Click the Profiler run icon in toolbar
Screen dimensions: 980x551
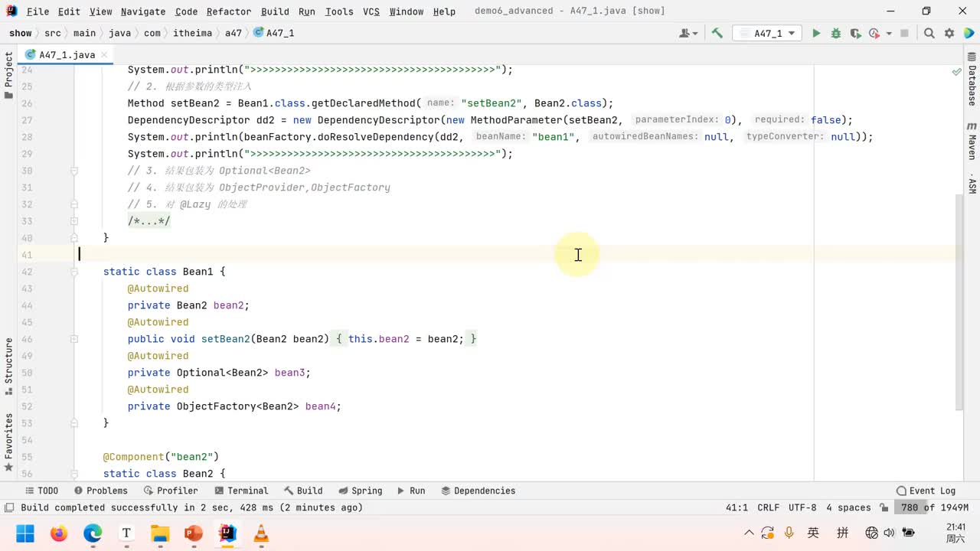(874, 33)
